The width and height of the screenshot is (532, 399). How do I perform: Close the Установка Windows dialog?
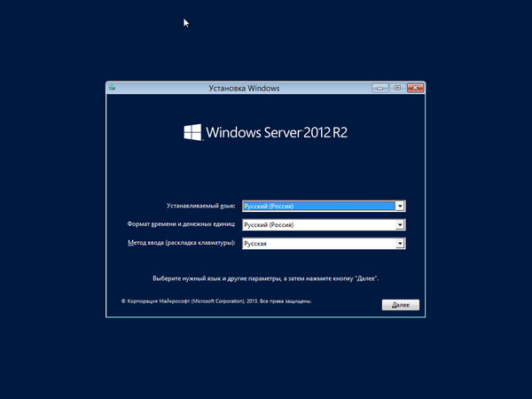click(x=414, y=88)
